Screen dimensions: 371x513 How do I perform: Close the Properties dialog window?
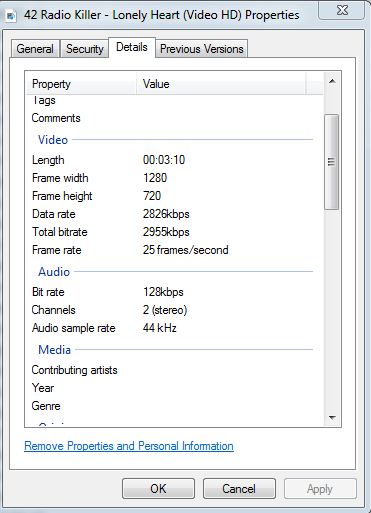[x=342, y=10]
